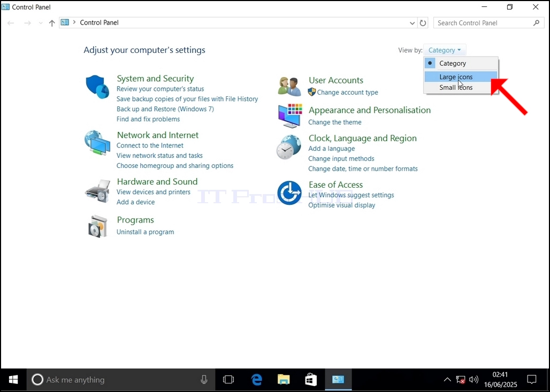Viewport: 550px width, 392px height.
Task: Click the Control Panel icon in address bar
Action: coord(65,22)
